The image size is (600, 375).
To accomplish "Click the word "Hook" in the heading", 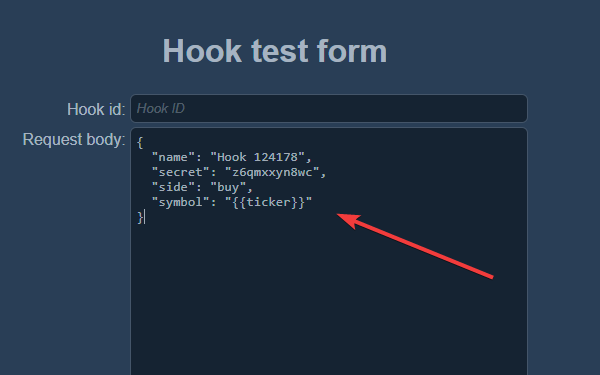I will (x=202, y=51).
